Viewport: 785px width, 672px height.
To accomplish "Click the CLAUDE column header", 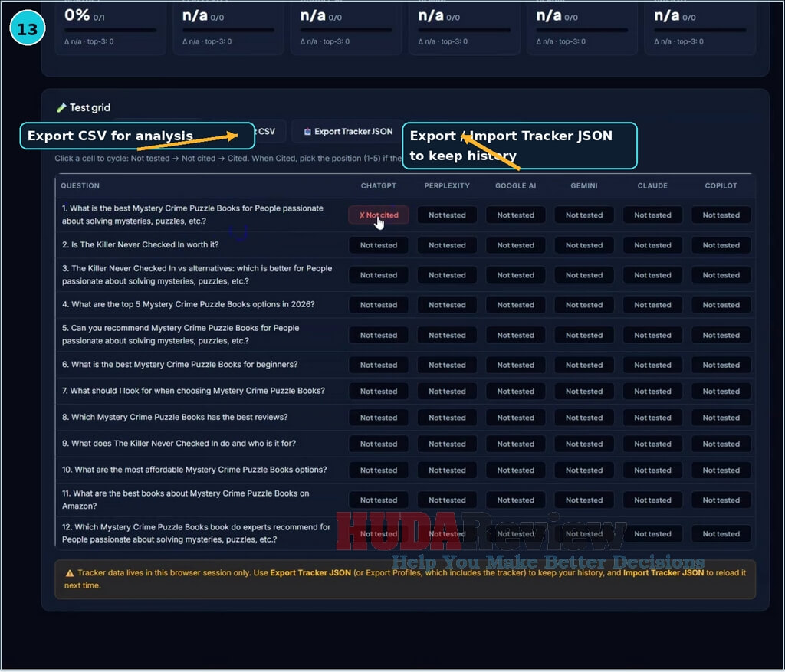I will pyautogui.click(x=653, y=185).
